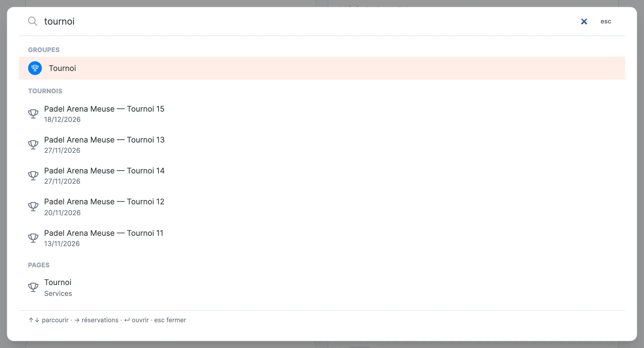Click the date 13/11/2026

click(62, 244)
